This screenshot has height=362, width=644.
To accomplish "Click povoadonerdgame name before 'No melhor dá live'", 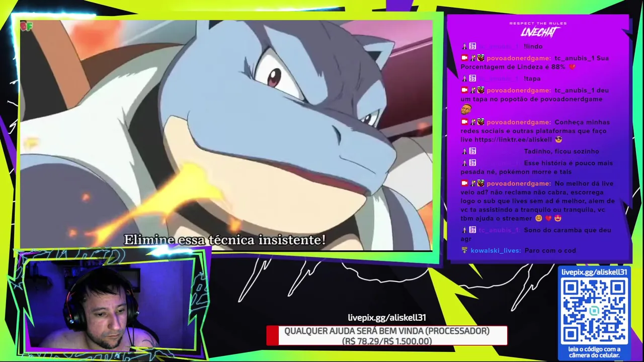I will 519,184.
